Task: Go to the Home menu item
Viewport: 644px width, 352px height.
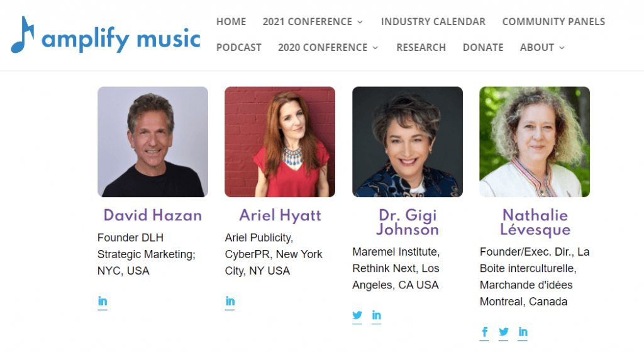Action: (231, 21)
